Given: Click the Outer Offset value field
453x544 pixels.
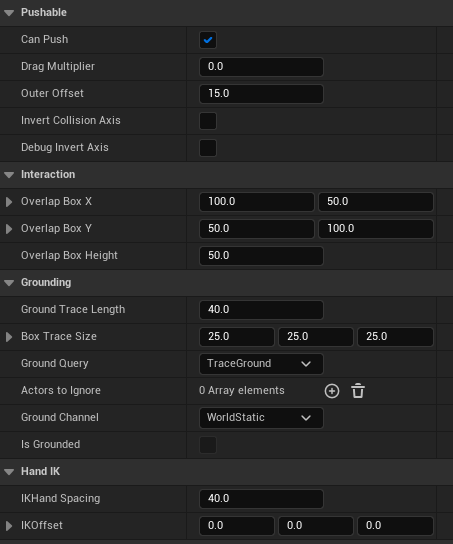Looking at the screenshot, I should click(262, 94).
